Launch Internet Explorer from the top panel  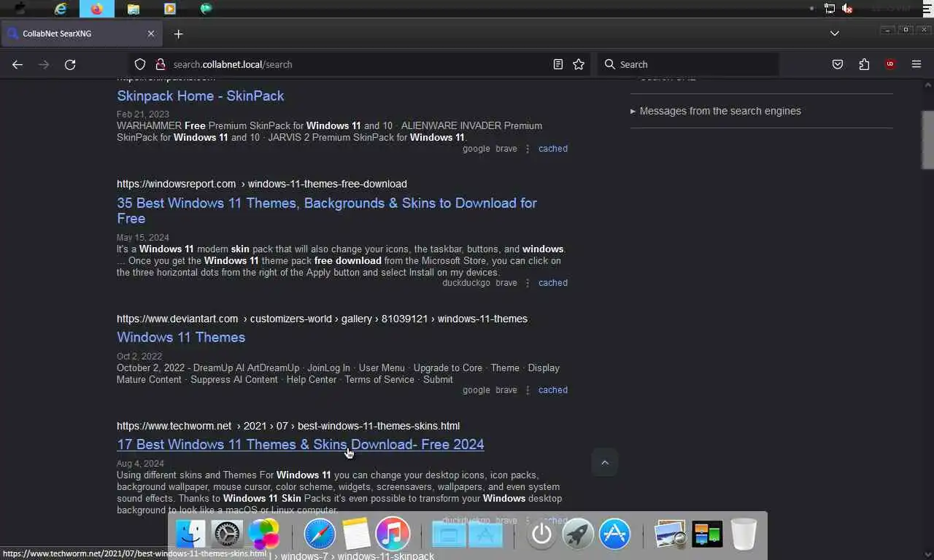pos(61,9)
